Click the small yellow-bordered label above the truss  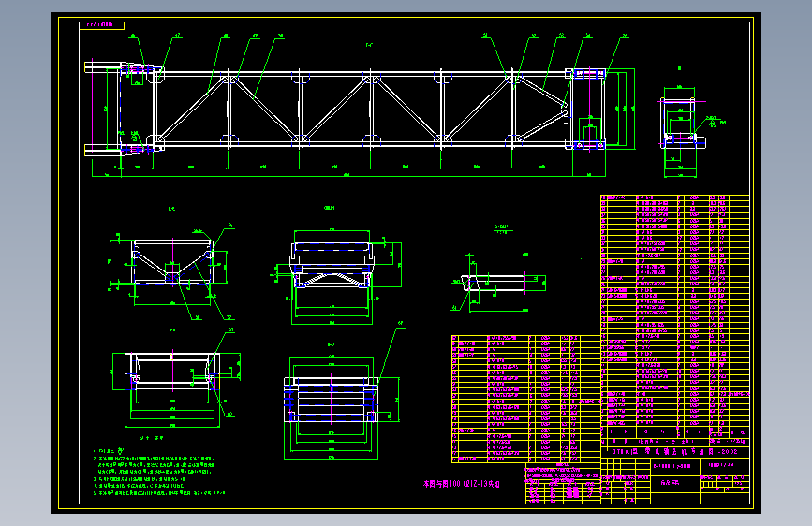coord(101,25)
